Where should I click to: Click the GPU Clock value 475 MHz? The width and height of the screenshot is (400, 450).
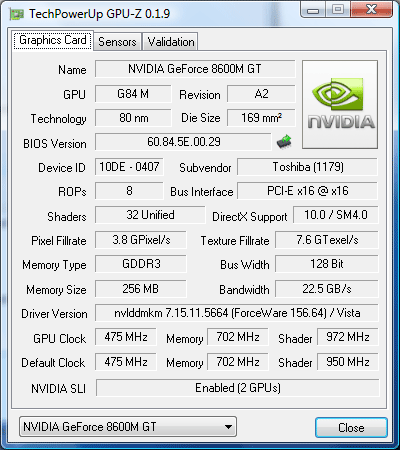[x=126, y=337]
